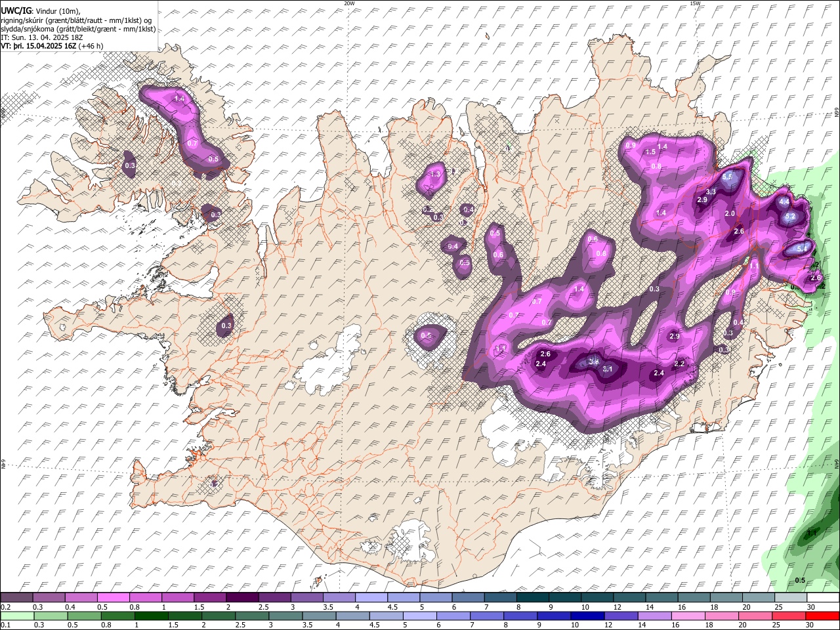The image size is (840, 630).
Task: Click the '3.1' snowfall value on the map
Action: coord(608,369)
